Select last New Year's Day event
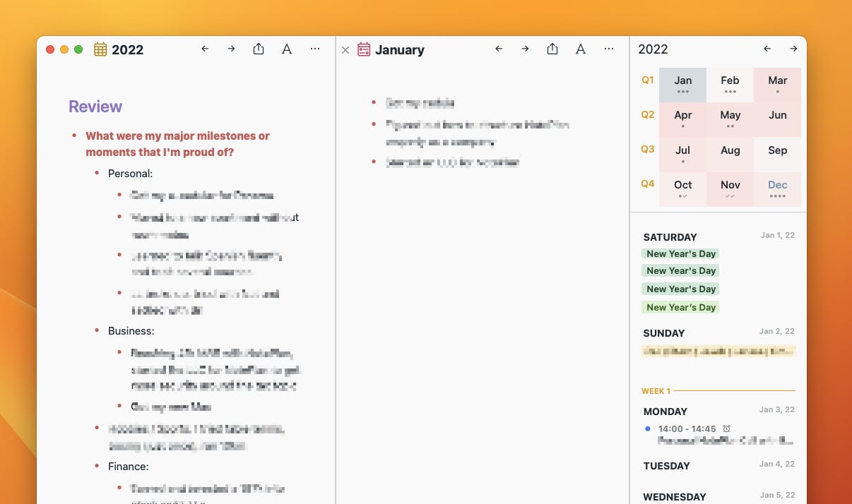 (680, 307)
